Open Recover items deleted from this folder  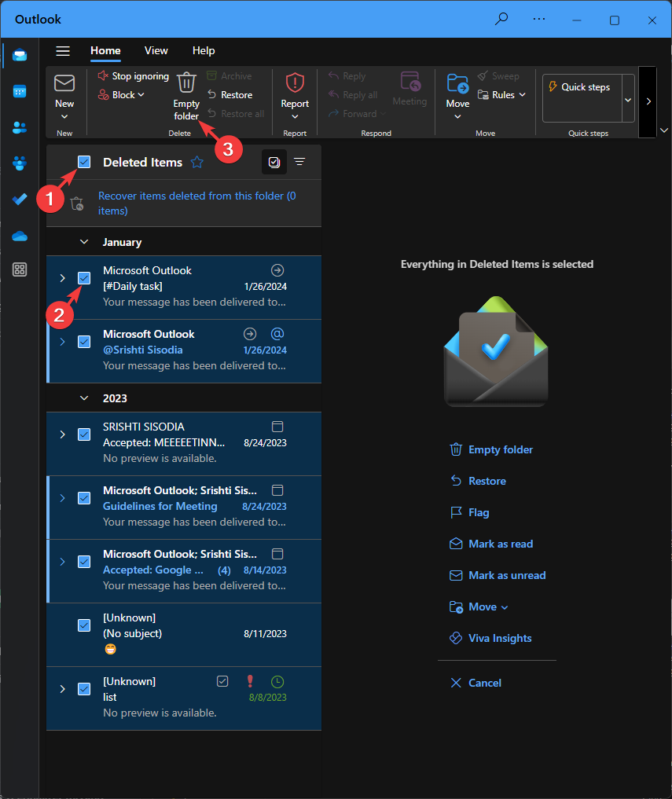(x=196, y=203)
